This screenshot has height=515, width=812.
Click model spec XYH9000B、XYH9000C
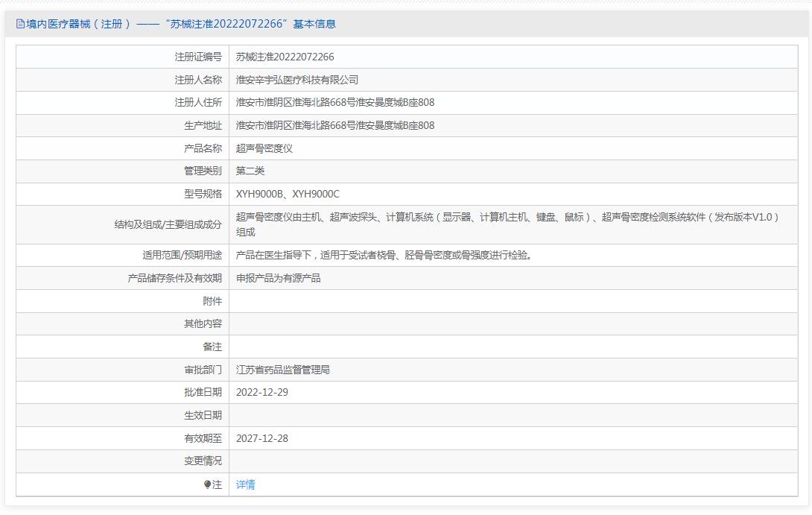click(x=287, y=194)
